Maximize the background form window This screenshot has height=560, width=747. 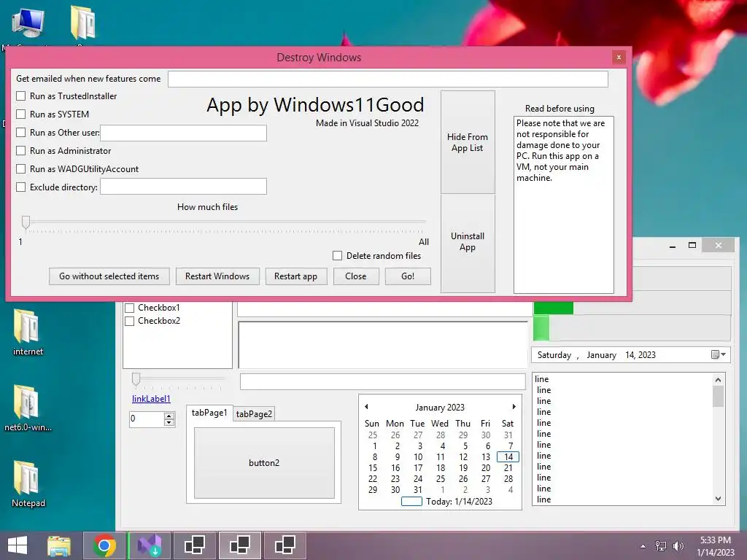(692, 245)
